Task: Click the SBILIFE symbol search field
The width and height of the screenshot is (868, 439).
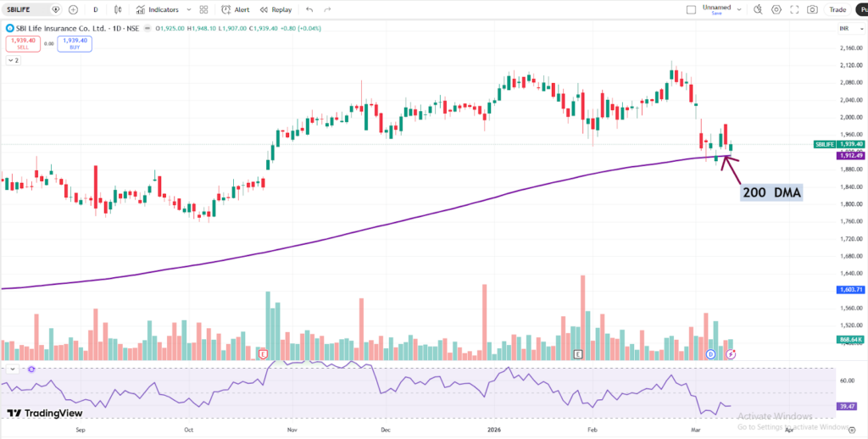Action: [27, 10]
